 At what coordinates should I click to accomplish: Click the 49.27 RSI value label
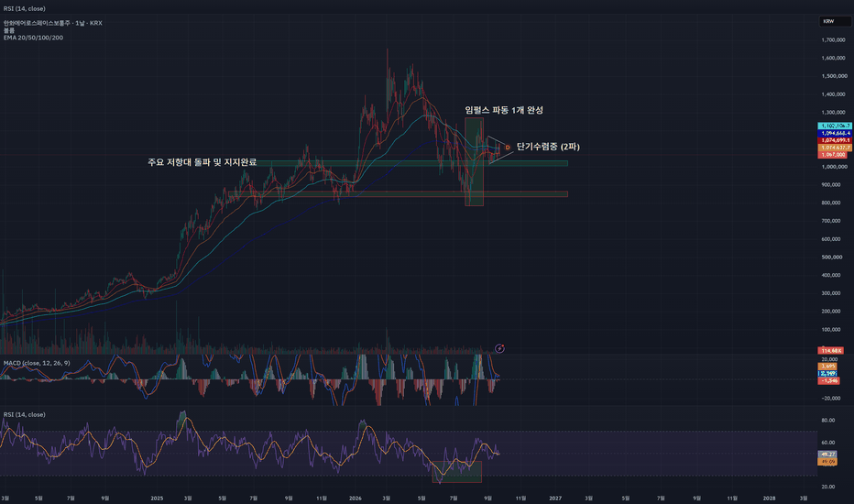point(827,455)
